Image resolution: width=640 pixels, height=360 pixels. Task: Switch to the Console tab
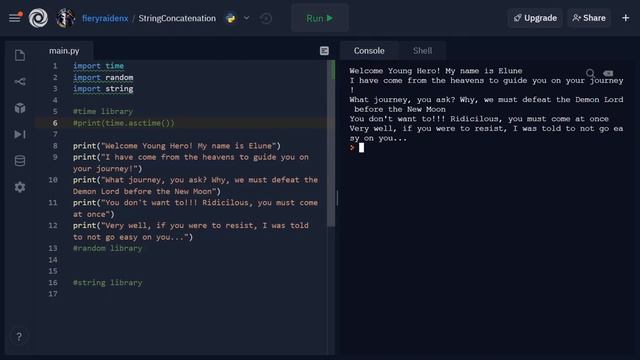pyautogui.click(x=369, y=51)
